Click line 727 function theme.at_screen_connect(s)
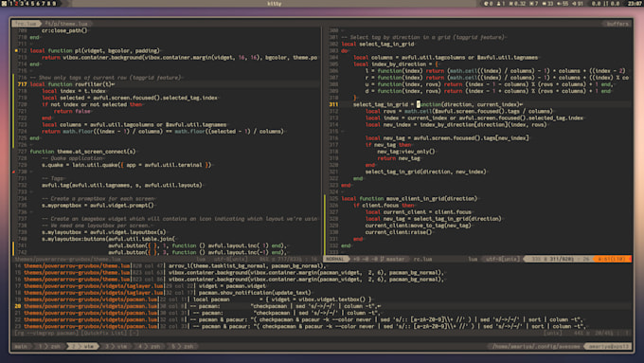 coord(82,152)
